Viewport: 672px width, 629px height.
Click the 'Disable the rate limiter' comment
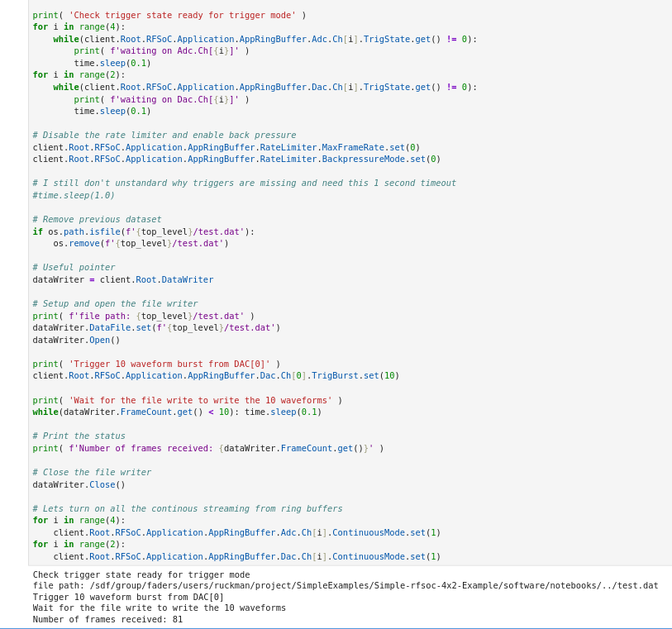[x=164, y=135]
